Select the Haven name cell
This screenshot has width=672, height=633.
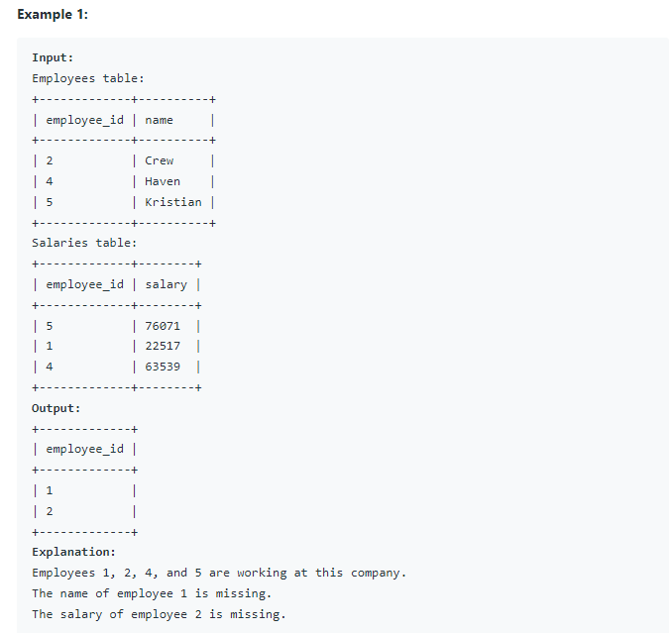(x=163, y=181)
